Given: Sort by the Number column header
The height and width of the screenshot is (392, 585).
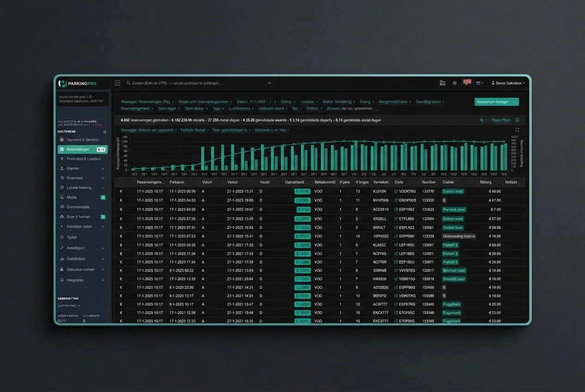Looking at the screenshot, I should click(x=429, y=182).
